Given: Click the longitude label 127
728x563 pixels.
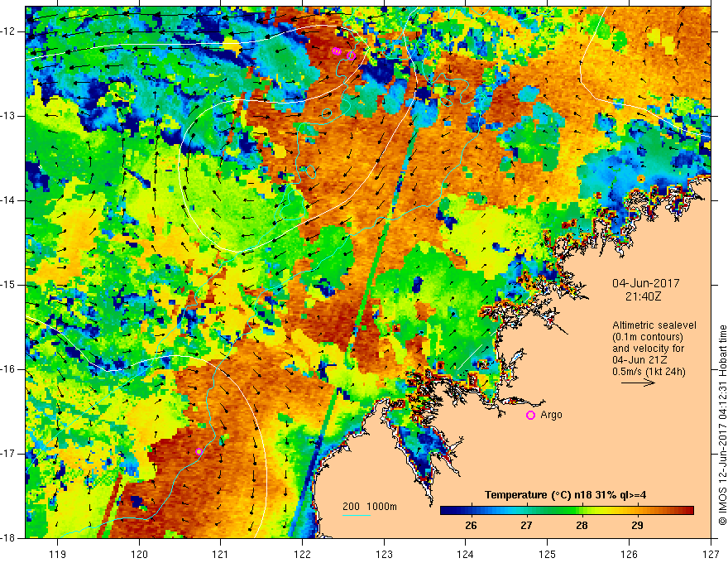Looking at the screenshot, I should 711,554.
